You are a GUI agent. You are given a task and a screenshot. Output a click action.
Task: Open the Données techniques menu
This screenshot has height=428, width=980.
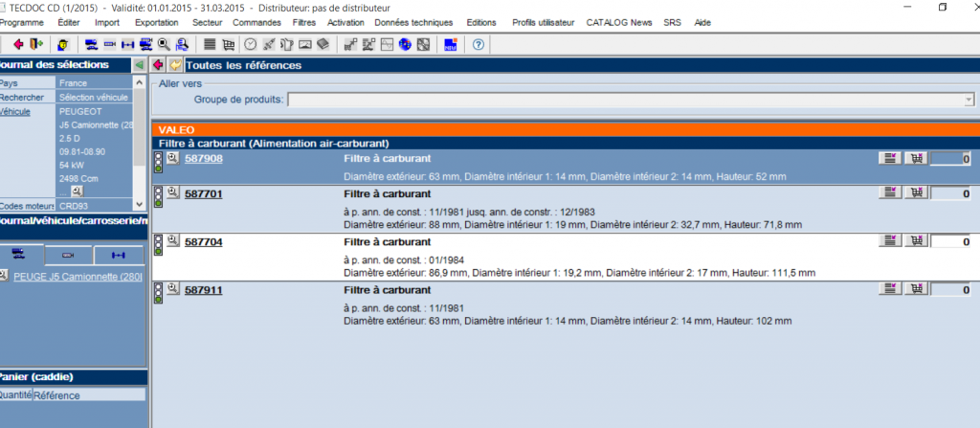(413, 23)
